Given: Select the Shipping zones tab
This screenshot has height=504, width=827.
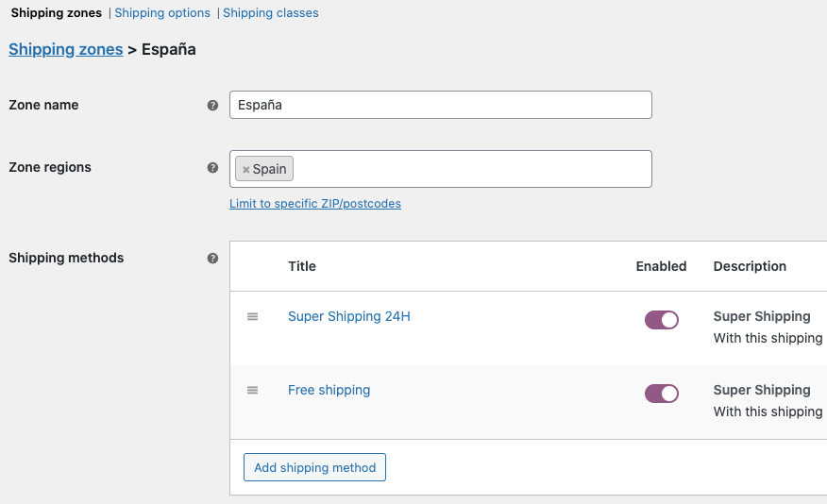Looking at the screenshot, I should 57,12.
